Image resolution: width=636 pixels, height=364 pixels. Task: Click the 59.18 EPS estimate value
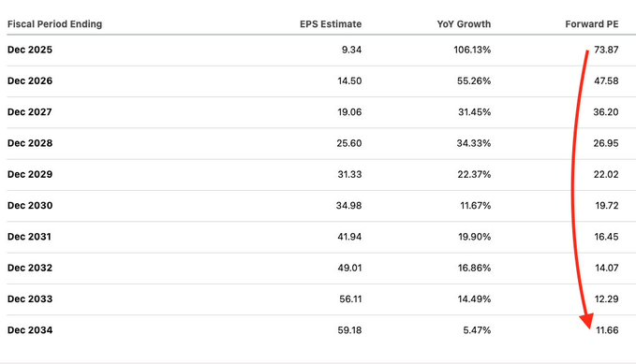349,330
